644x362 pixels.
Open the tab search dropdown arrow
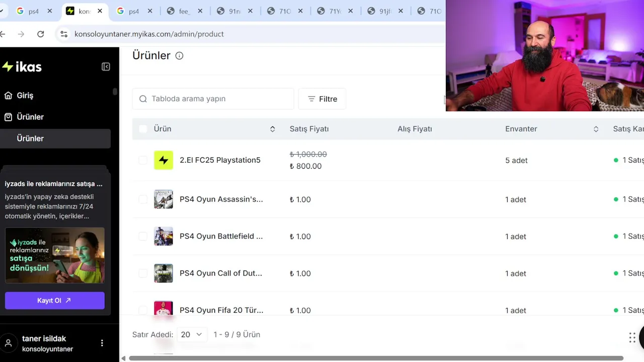(2, 11)
